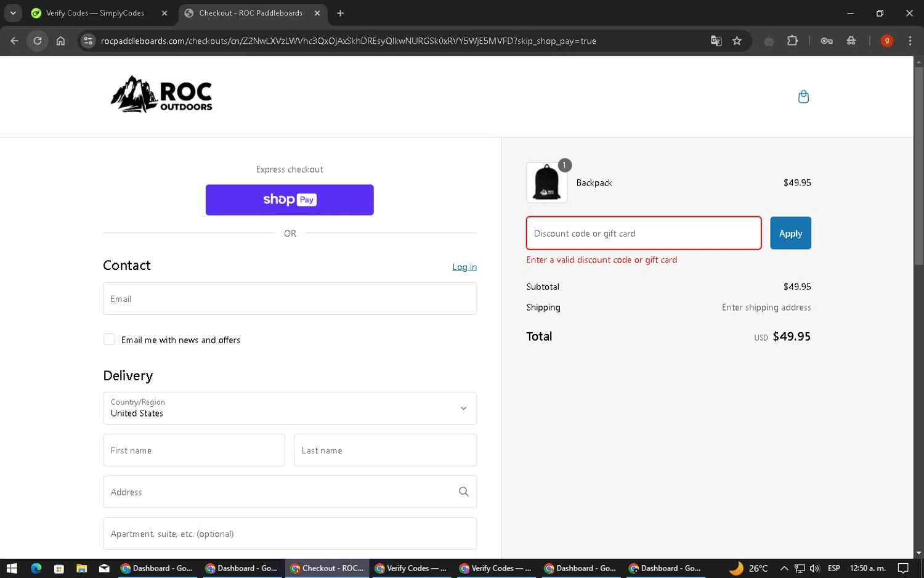Viewport: 924px width, 578px height.
Task: Open the browser home page button
Action: coord(60,41)
